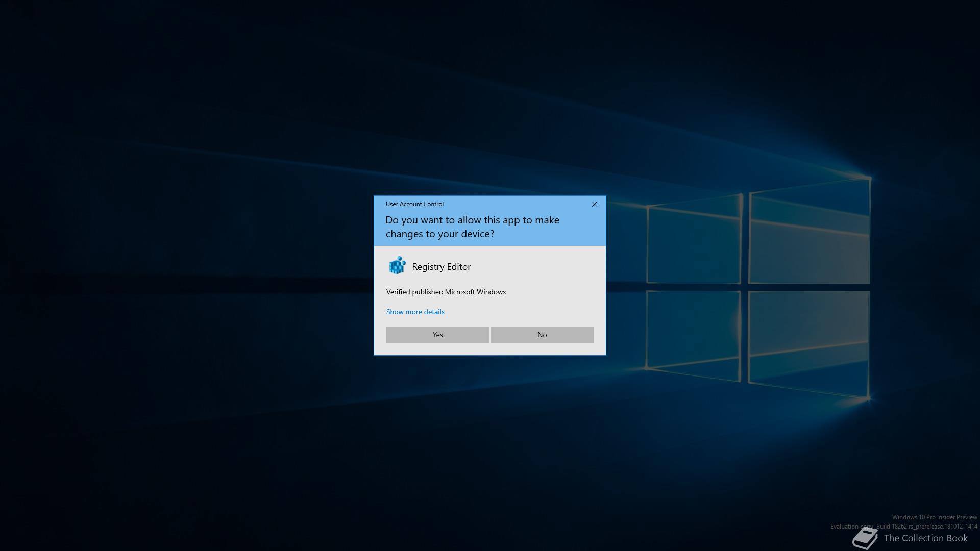980x551 pixels.
Task: Expand the Show more details link
Action: pos(415,312)
